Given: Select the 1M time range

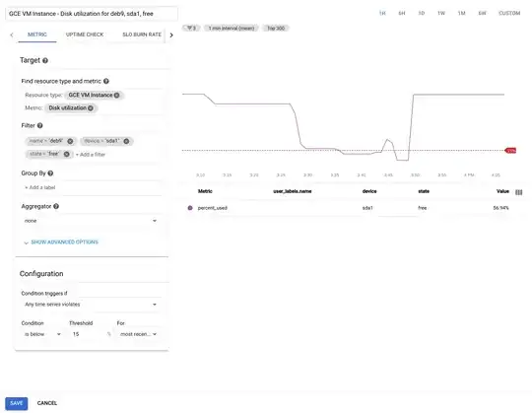Looking at the screenshot, I should coord(461,13).
